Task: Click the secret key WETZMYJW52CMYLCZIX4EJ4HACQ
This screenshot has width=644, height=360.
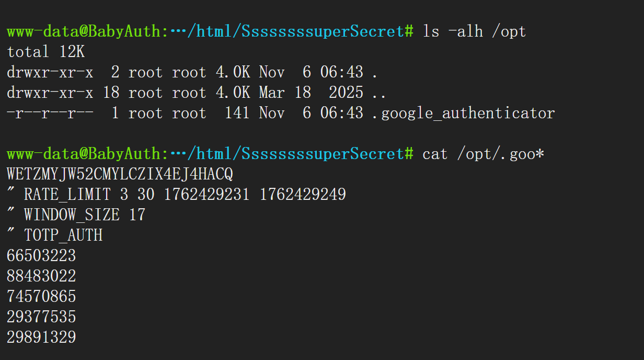Action: click(x=120, y=174)
